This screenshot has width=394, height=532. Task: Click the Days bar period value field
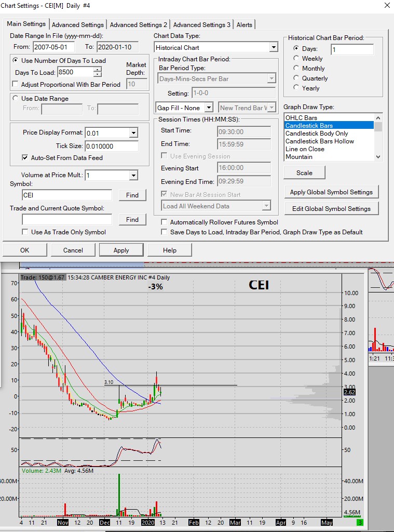click(352, 49)
